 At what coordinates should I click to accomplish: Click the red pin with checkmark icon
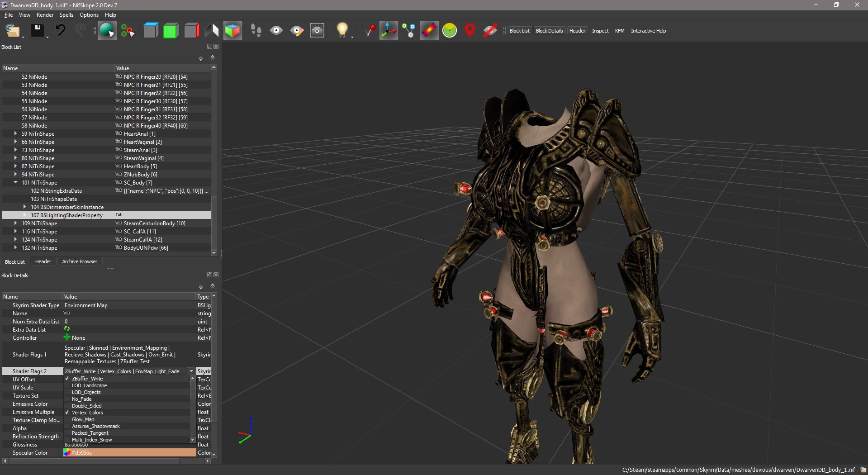370,31
